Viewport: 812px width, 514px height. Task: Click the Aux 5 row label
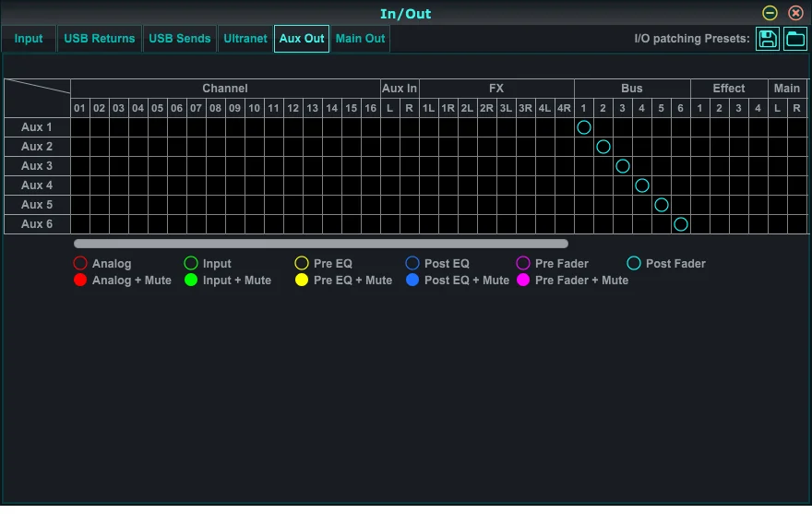click(x=37, y=205)
